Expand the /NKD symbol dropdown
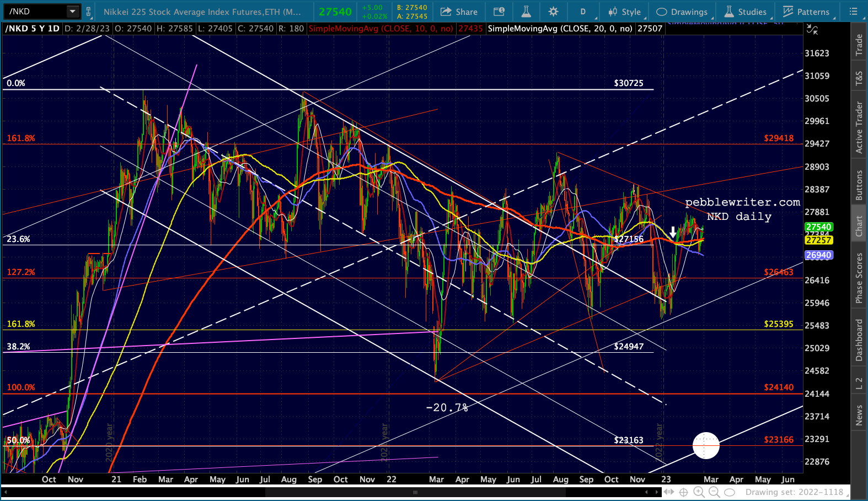The image size is (868, 501). (72, 12)
